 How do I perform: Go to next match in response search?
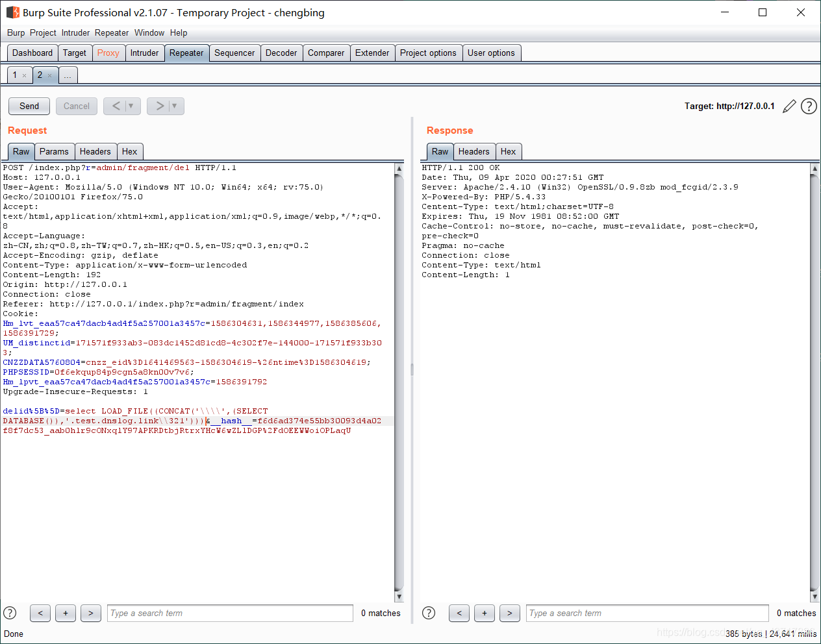click(510, 613)
